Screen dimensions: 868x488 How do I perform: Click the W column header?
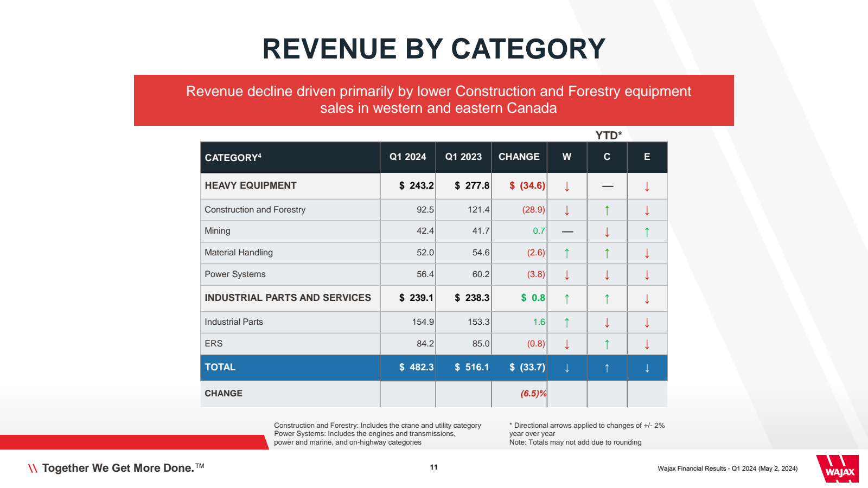(567, 157)
